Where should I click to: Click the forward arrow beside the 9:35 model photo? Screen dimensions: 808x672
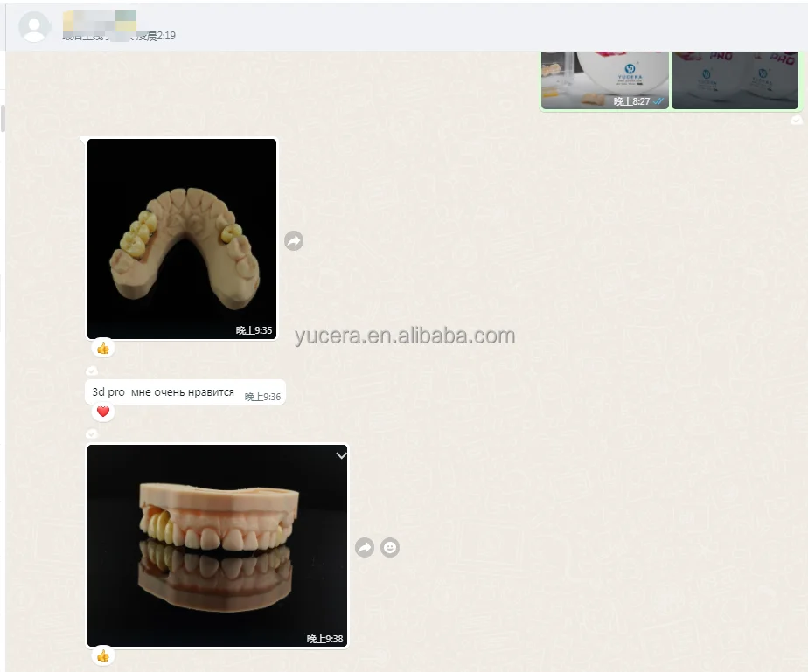tap(294, 240)
